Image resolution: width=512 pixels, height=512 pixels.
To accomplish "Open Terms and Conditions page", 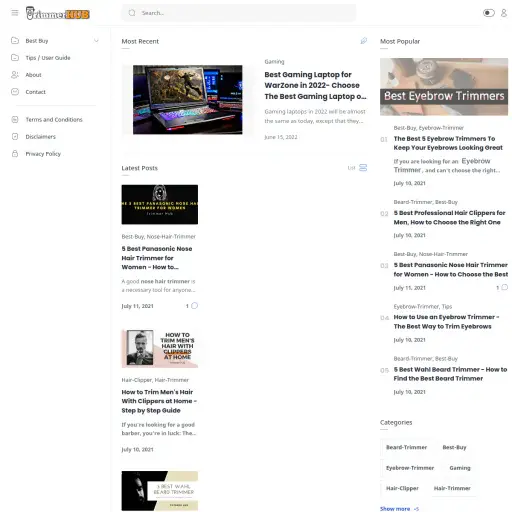I will pyautogui.click(x=54, y=120).
